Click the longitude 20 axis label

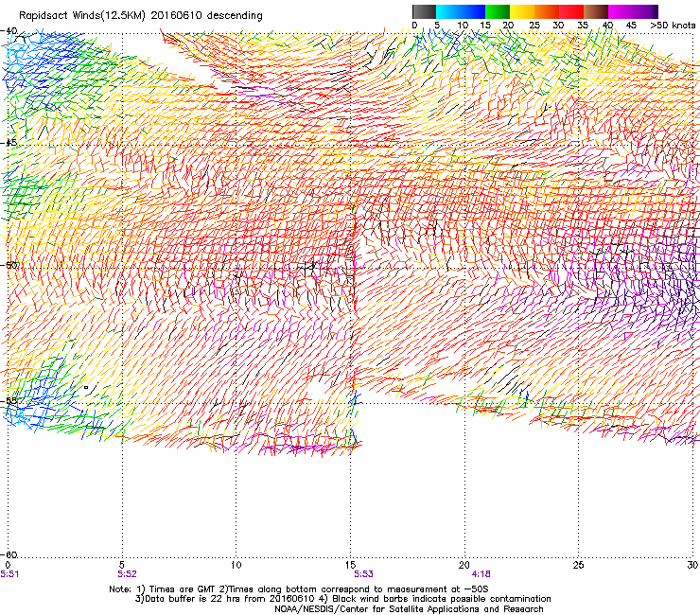tap(464, 565)
